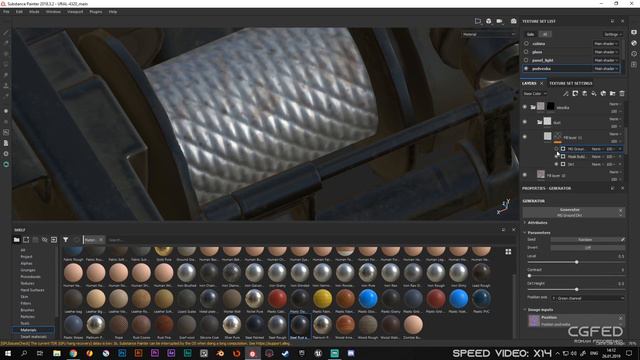Screen dimensions: 640x360
Task: Open the shelf folder view icon
Action: click(16, 240)
